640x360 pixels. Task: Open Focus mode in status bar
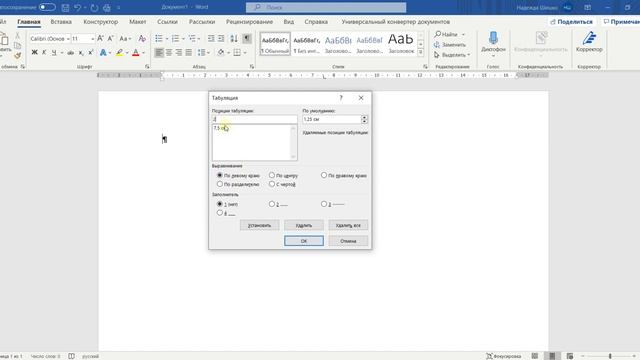point(504,356)
